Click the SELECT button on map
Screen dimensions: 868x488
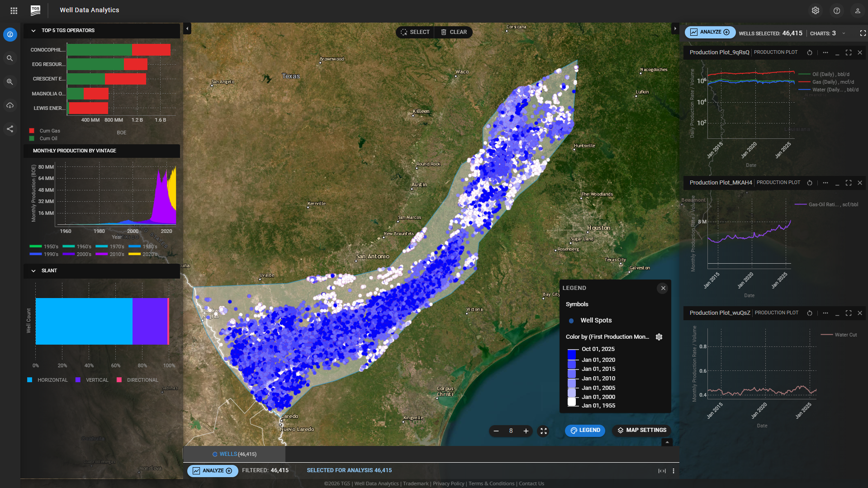(415, 32)
